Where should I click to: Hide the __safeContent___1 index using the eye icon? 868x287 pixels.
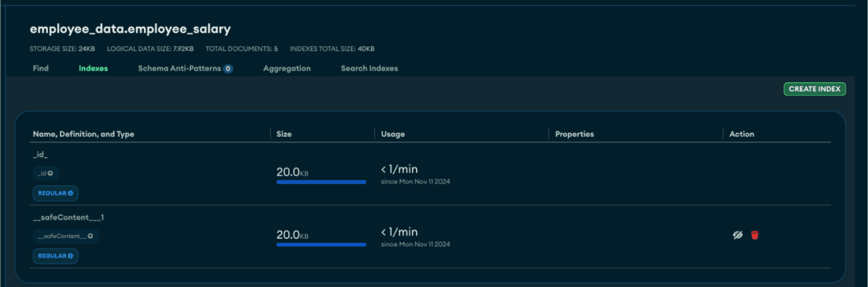pyautogui.click(x=738, y=235)
